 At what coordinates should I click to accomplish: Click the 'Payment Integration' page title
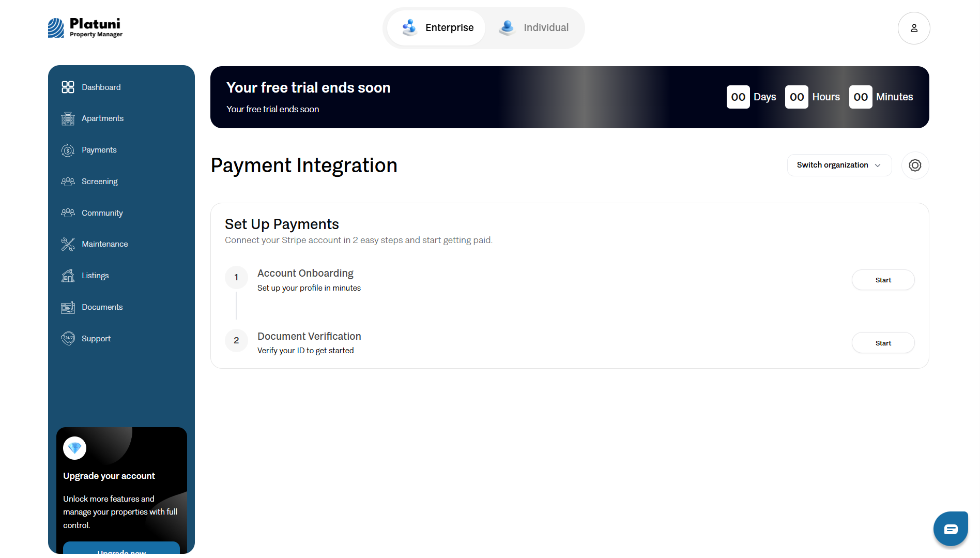[x=304, y=165]
